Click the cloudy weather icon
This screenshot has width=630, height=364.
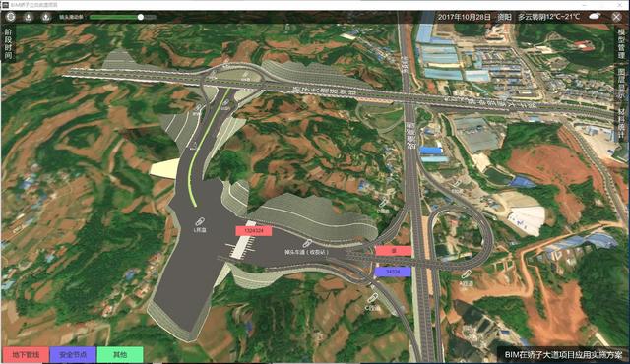tap(595, 17)
